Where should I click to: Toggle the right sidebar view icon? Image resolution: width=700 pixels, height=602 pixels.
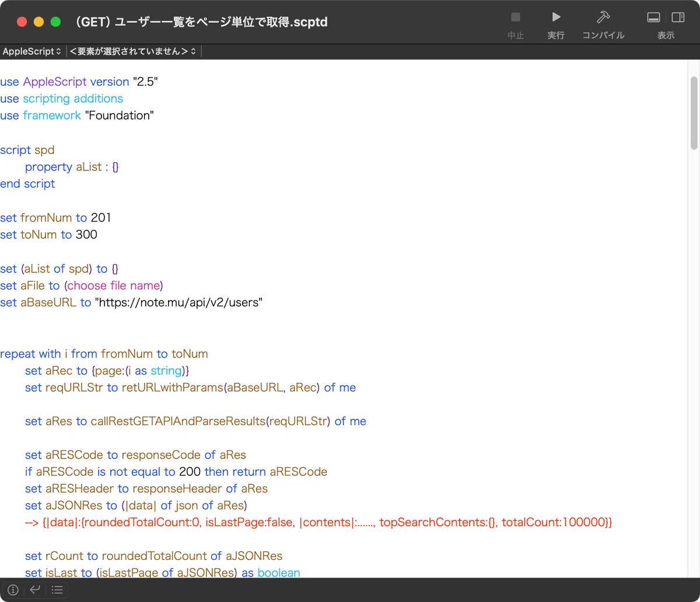(678, 17)
